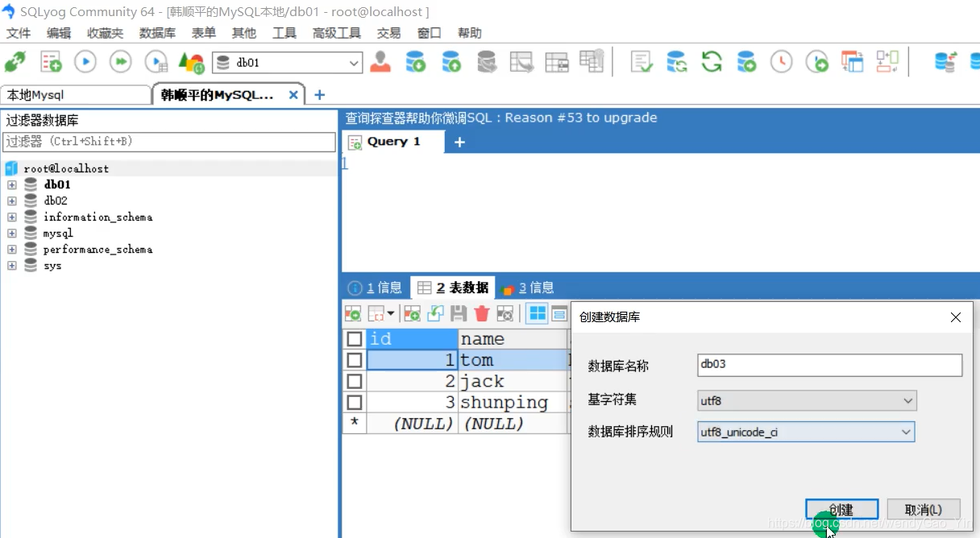Expand the performance_schema tree node

tap(12, 249)
